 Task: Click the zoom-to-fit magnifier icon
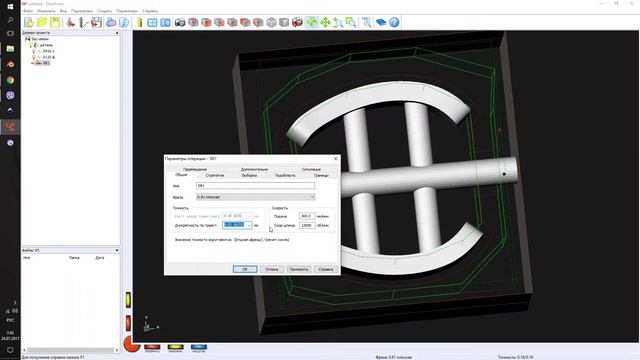(x=367, y=22)
